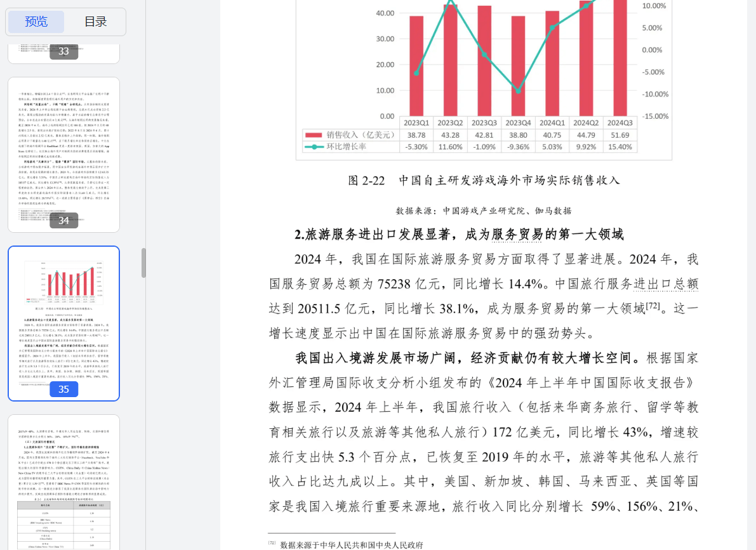Click the sidebar vertical scrollbar handle
The image size is (756, 550).
tap(143, 262)
